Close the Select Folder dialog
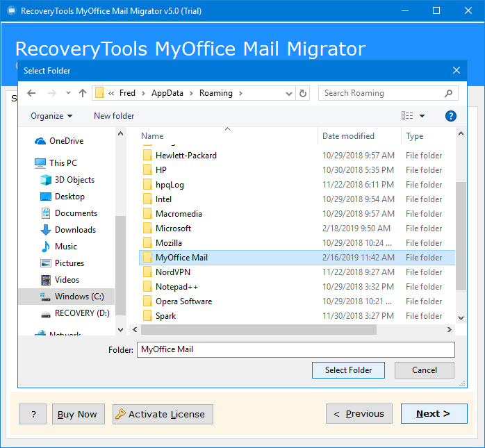The width and height of the screenshot is (485, 448). click(457, 70)
